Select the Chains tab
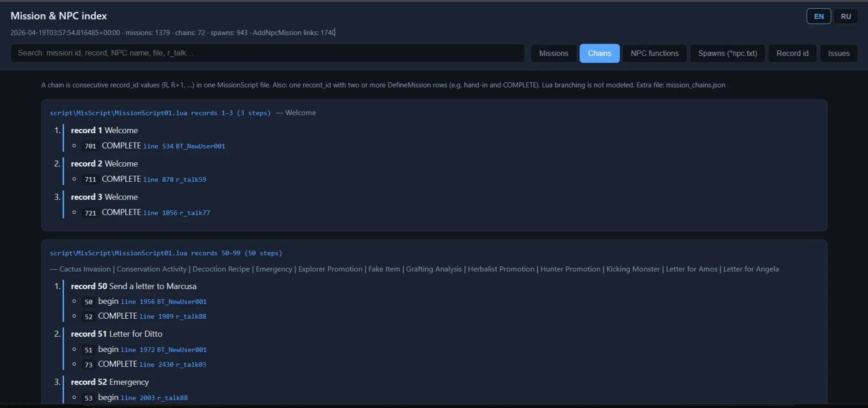Viewport: 868px width, 408px height. tap(599, 54)
